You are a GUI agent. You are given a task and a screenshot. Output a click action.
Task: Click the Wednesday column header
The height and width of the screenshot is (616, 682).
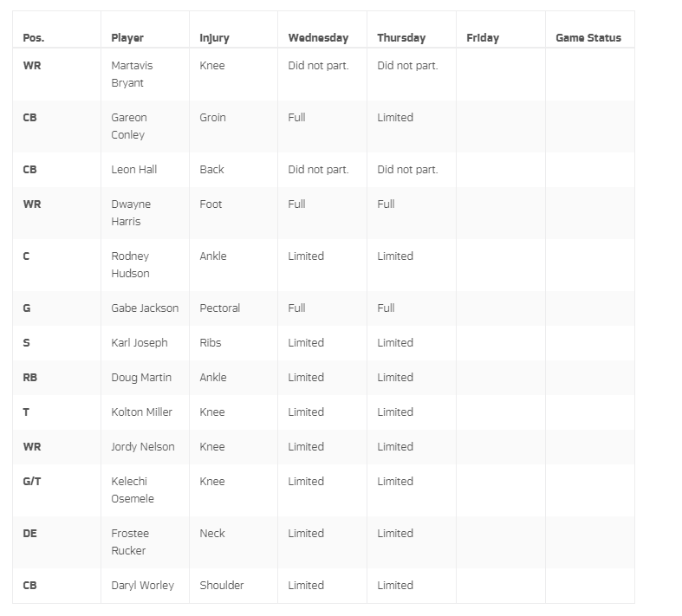pos(318,38)
